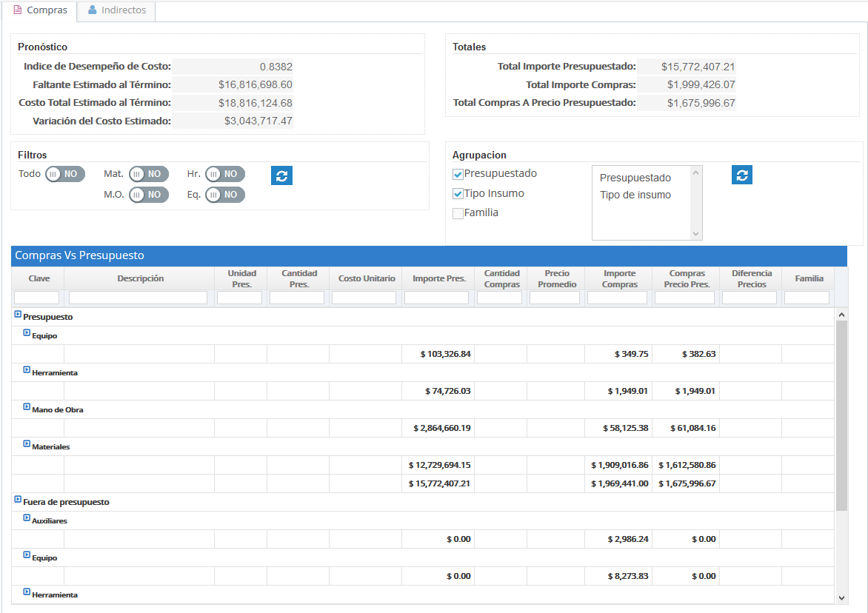Click the refresh icon in Filtros panel
Viewport: 868px width, 613px height.
pyautogui.click(x=281, y=175)
